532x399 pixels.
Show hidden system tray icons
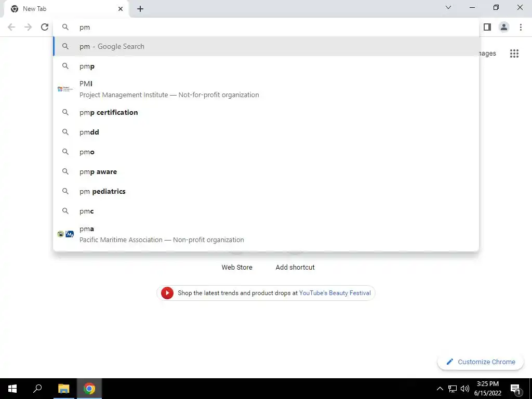pos(440,389)
